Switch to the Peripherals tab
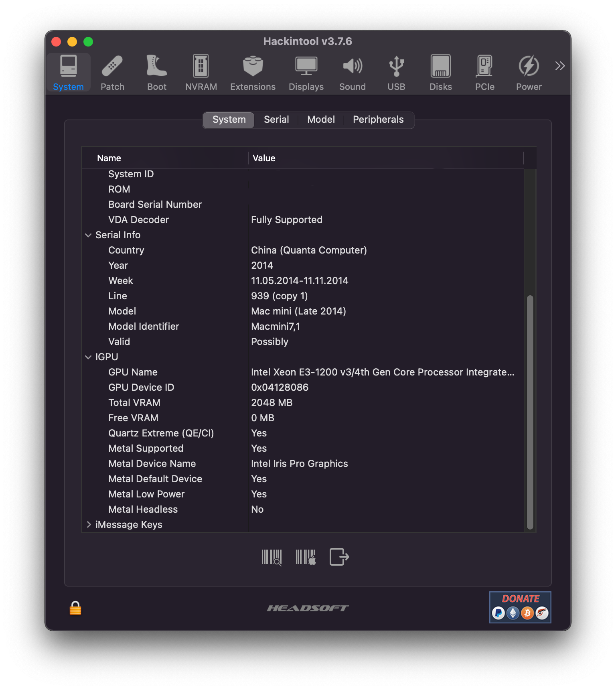 [378, 120]
